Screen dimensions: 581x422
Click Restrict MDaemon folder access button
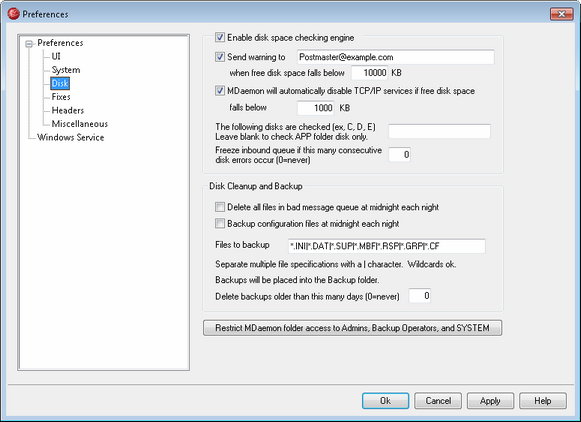click(352, 328)
